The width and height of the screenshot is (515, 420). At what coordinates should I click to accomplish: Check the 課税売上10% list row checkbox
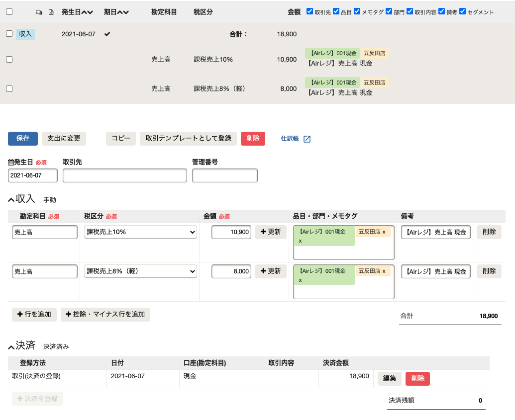pyautogui.click(x=9, y=59)
